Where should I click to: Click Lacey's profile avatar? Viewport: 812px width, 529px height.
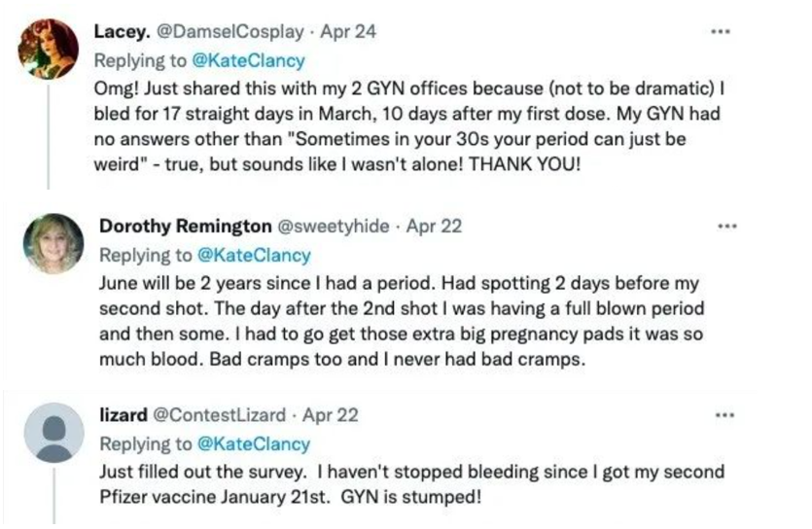(49, 47)
